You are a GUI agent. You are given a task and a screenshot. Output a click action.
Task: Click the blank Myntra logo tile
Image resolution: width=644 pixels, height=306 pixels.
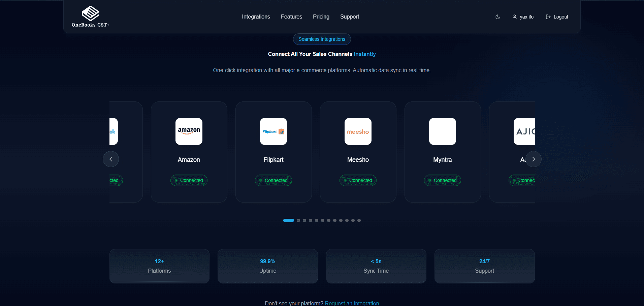(x=443, y=131)
